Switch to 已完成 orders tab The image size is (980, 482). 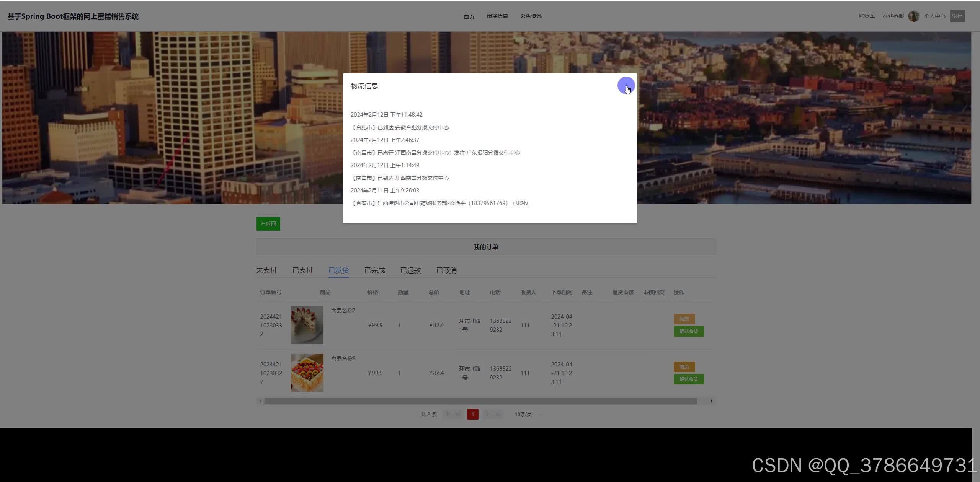374,270
